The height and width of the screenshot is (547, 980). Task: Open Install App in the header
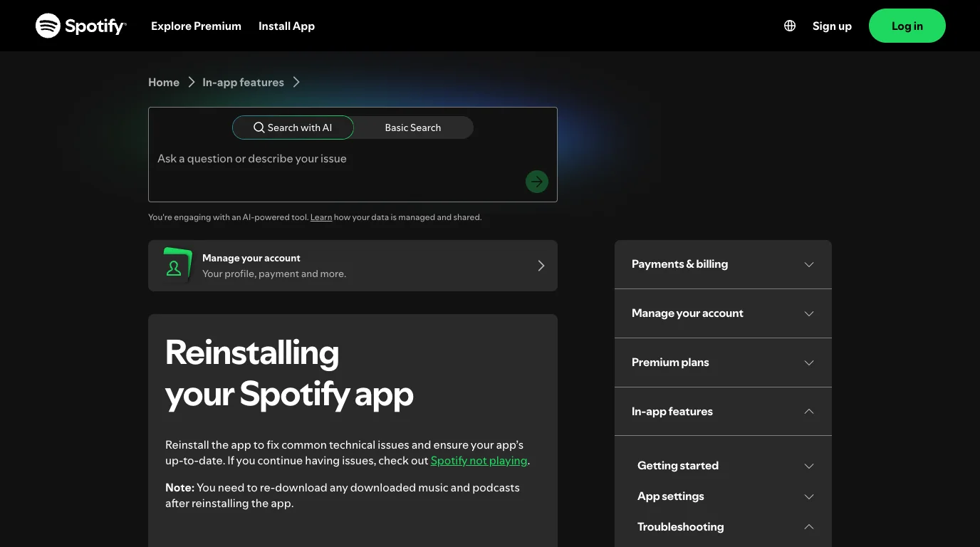click(x=286, y=26)
